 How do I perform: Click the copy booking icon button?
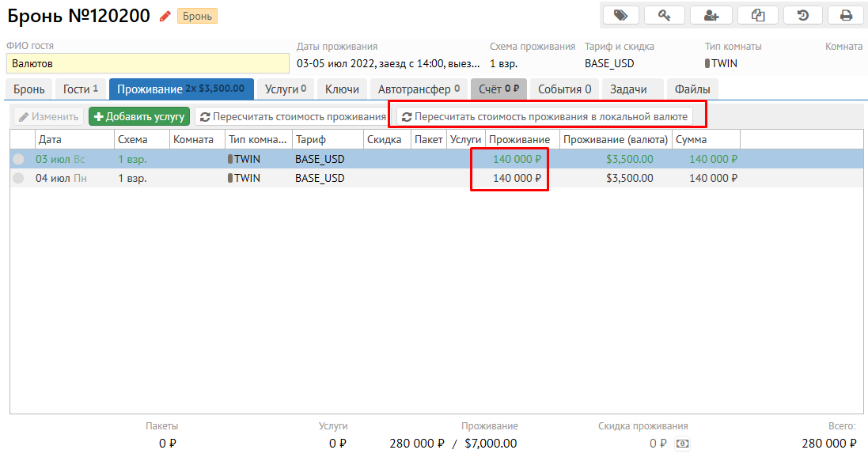(757, 15)
